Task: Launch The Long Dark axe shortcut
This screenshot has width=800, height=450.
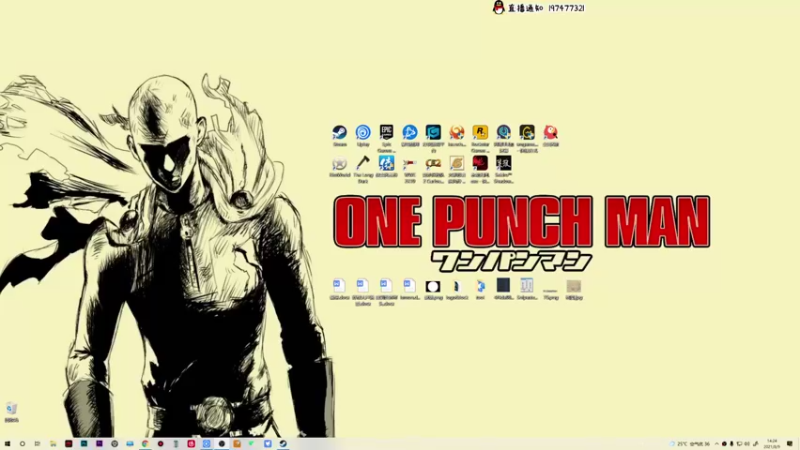Action: tap(363, 169)
